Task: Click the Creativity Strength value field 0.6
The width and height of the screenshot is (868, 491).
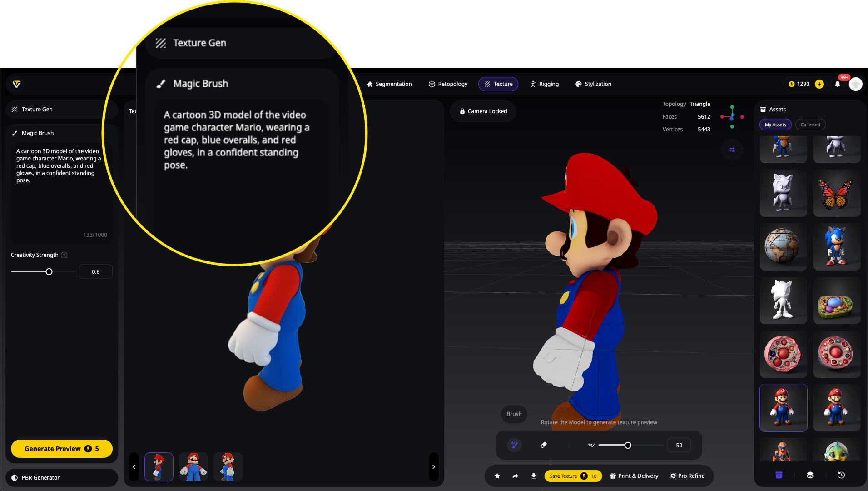Action: 96,272
